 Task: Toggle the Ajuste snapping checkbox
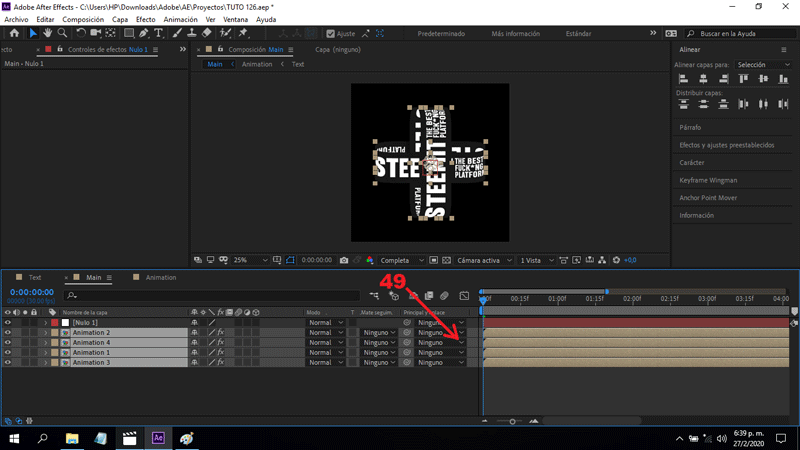(x=331, y=34)
